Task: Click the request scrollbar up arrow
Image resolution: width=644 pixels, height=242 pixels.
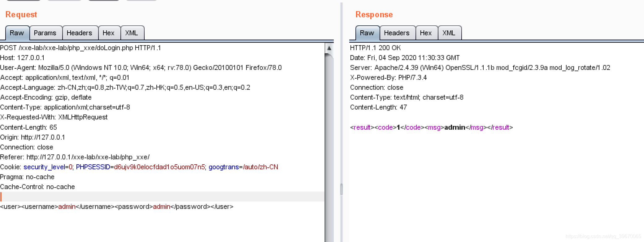Action: pos(329,48)
